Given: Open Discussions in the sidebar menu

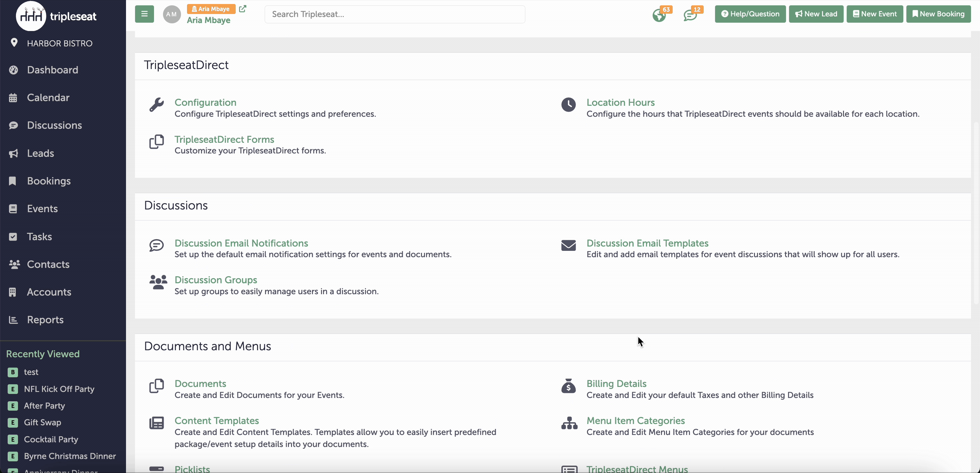Looking at the screenshot, I should pyautogui.click(x=54, y=125).
